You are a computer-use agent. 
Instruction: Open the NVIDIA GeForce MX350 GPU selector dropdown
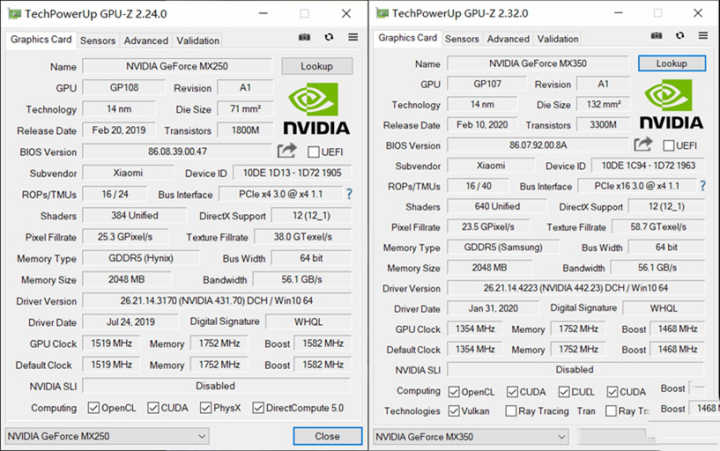471,436
